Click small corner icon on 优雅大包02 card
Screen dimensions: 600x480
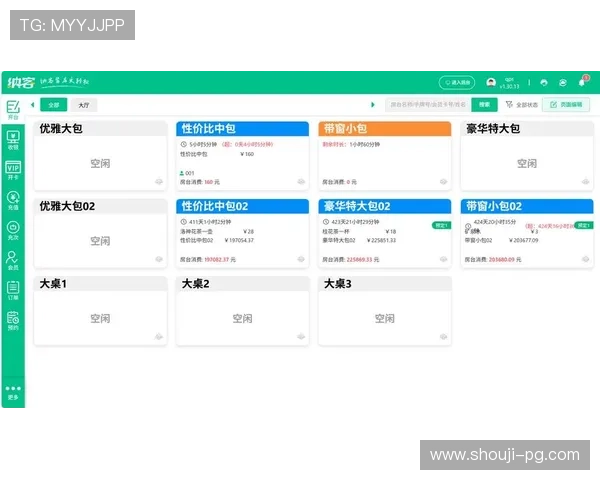click(x=159, y=259)
